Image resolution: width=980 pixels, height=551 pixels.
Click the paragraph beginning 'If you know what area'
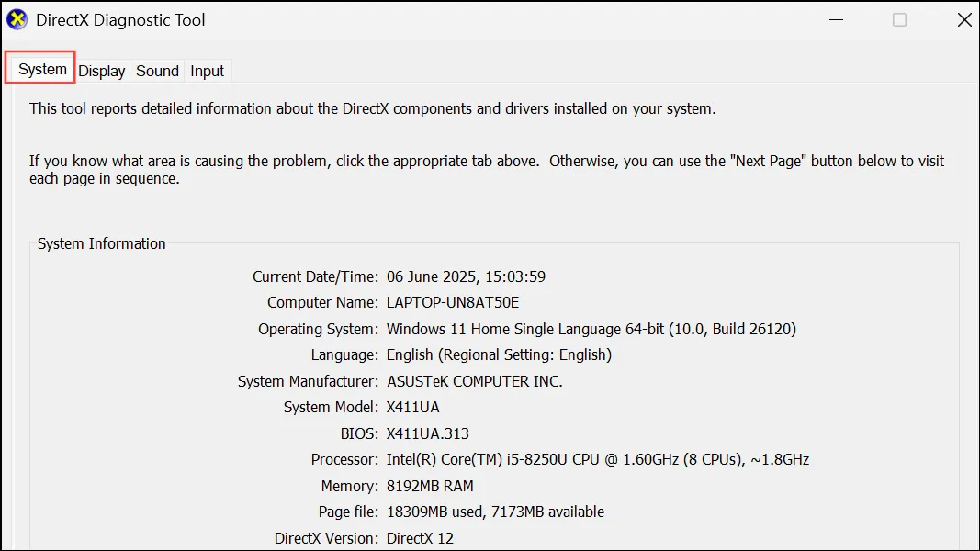[x=487, y=170]
